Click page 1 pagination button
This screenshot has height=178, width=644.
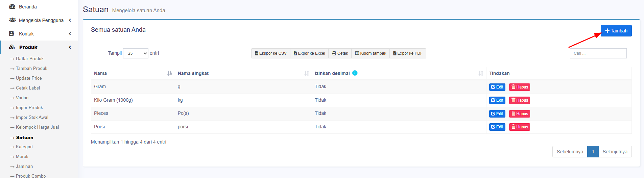click(x=593, y=152)
